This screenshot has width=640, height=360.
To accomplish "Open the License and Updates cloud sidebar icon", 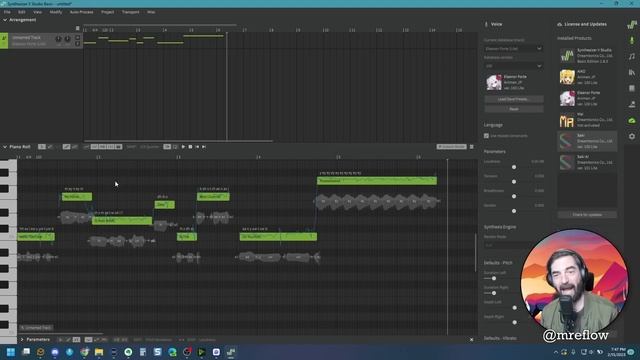I will pyautogui.click(x=632, y=120).
